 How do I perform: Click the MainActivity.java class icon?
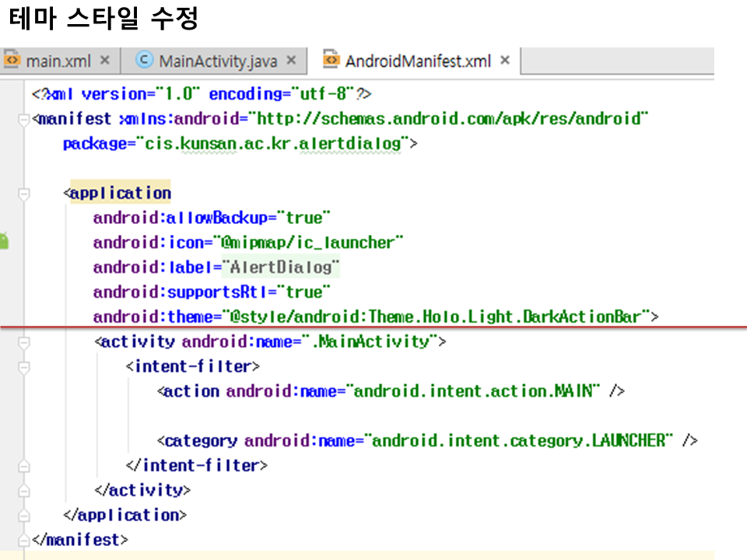point(144,61)
